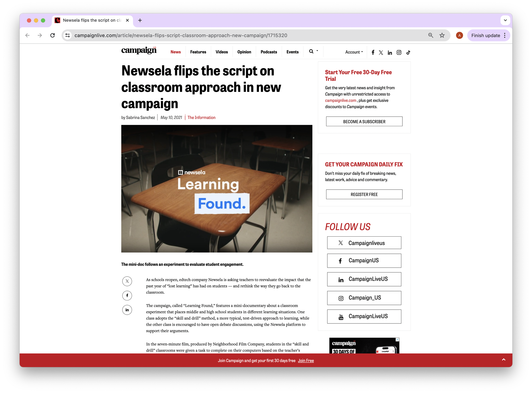Click author name Sabrina Sanchez

140,117
